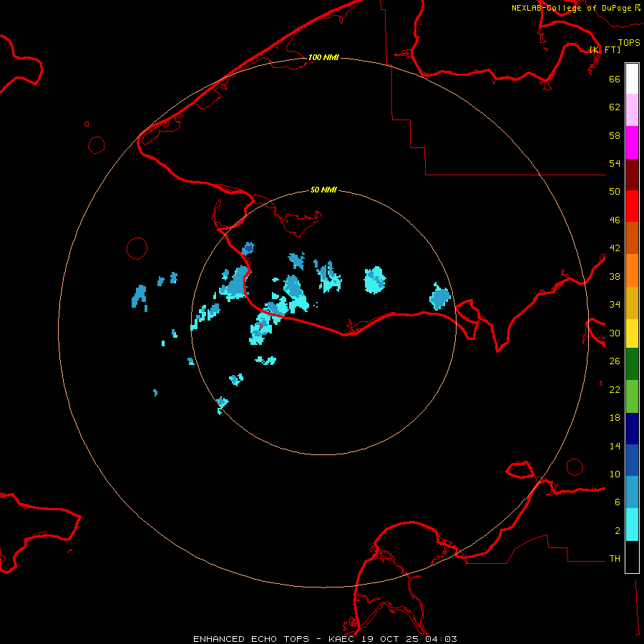
Task: Pick the light green legend swatch
Action: [x=632, y=396]
